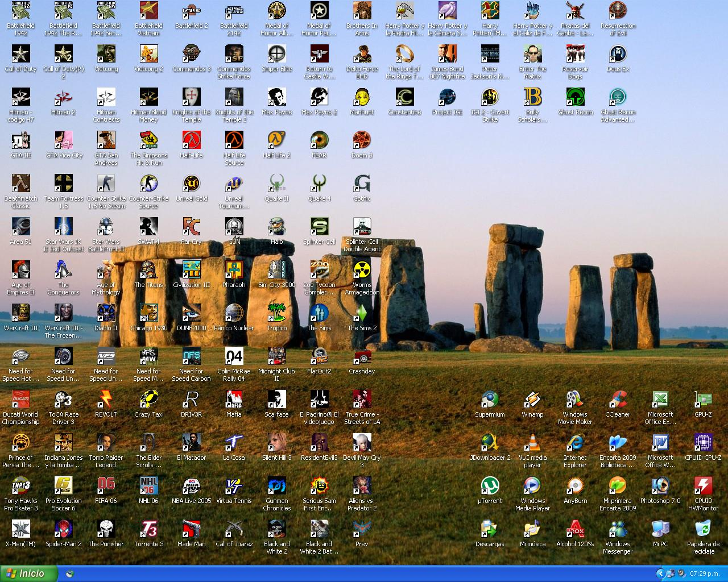Open the FEAR game shortcut

click(320, 145)
